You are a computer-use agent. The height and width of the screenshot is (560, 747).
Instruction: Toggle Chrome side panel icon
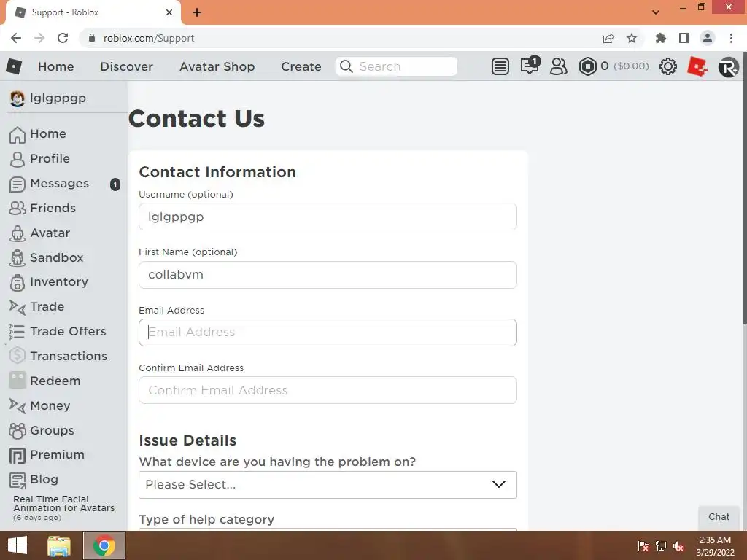click(x=684, y=38)
